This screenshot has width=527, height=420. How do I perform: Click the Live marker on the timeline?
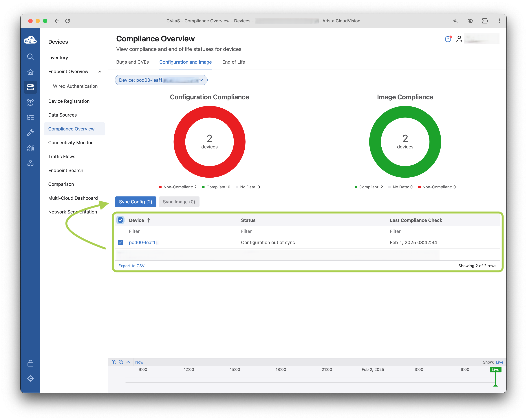(495, 369)
